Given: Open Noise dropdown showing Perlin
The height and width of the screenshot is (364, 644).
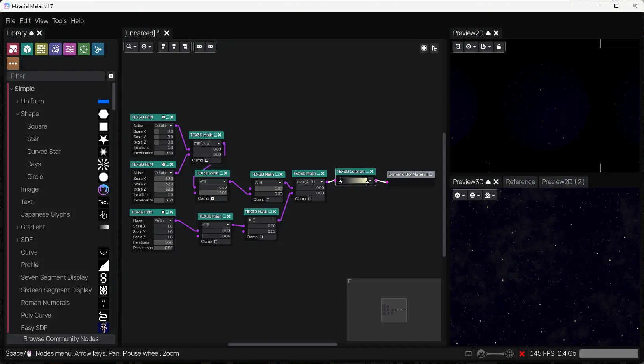Looking at the screenshot, I should coord(163,220).
